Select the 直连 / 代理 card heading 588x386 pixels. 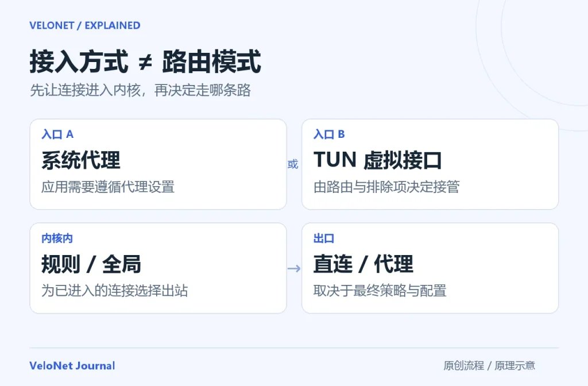(363, 264)
